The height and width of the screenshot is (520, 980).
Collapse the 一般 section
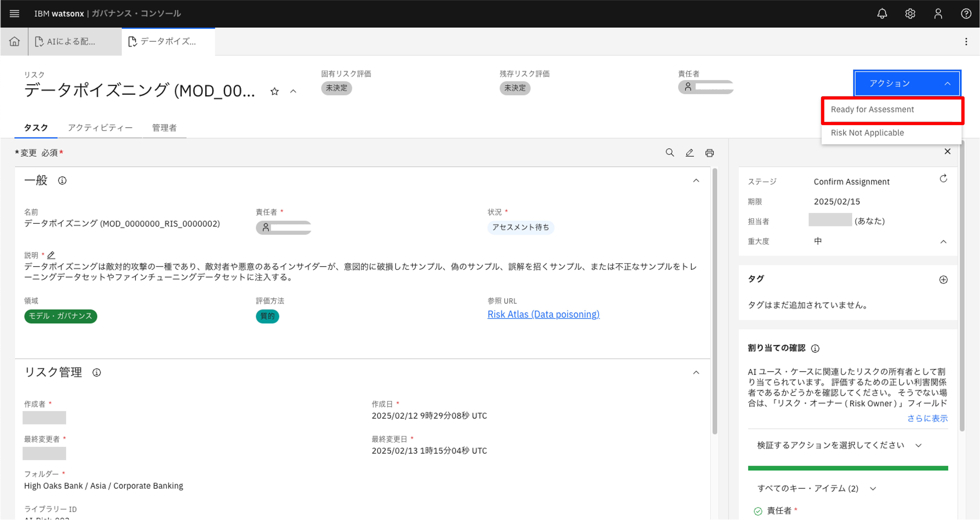(x=696, y=180)
